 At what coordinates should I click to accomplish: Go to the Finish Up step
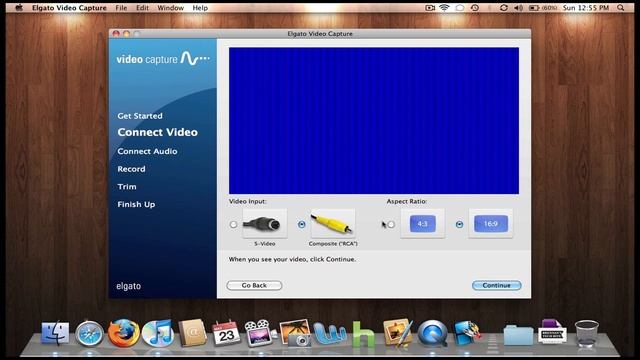click(136, 204)
